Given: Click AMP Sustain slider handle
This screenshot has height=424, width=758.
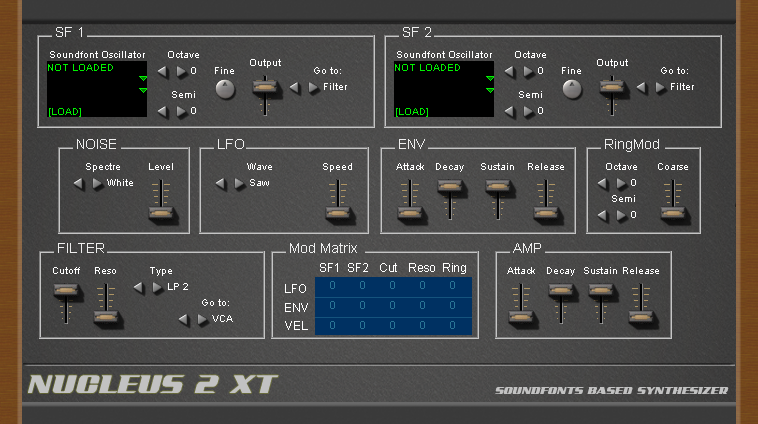Looking at the screenshot, I should pyautogui.click(x=600, y=290).
